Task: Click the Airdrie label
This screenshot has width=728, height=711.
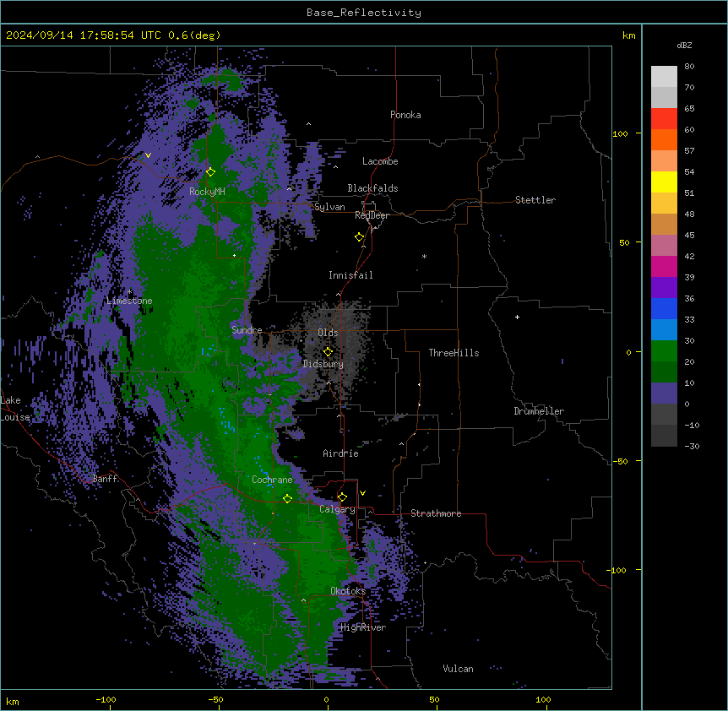Action: (x=340, y=453)
